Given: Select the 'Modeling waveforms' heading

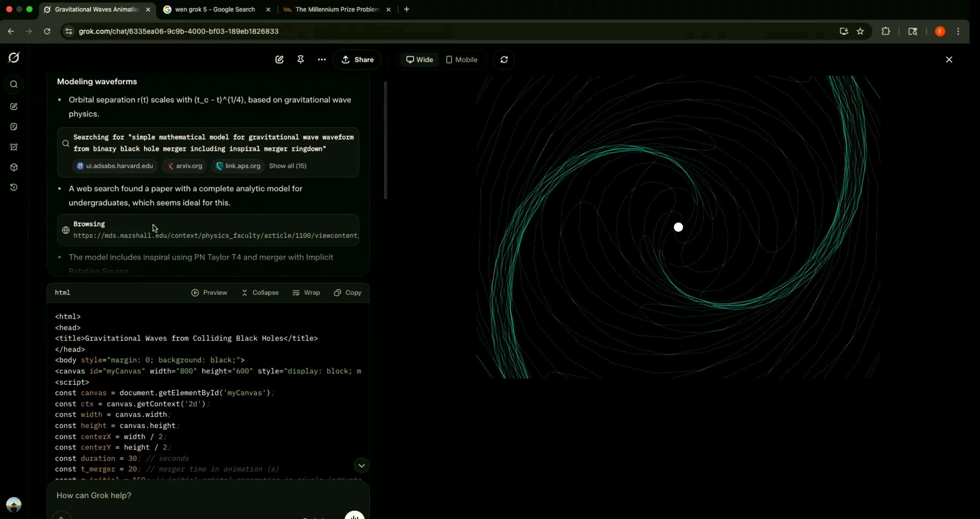Looking at the screenshot, I should click(97, 81).
